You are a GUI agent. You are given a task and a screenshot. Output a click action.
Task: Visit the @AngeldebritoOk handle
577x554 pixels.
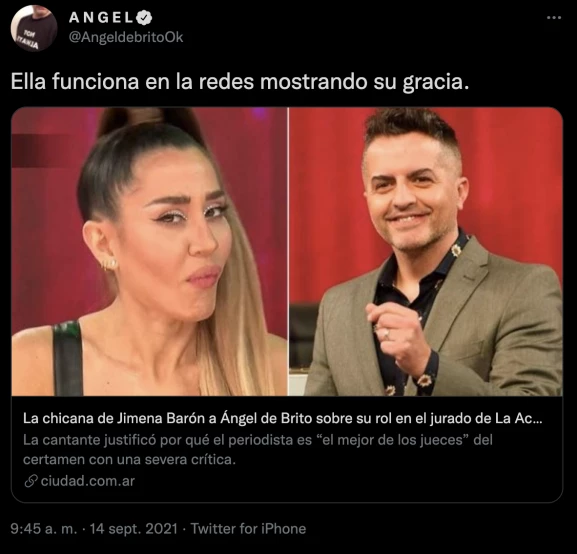pos(126,37)
